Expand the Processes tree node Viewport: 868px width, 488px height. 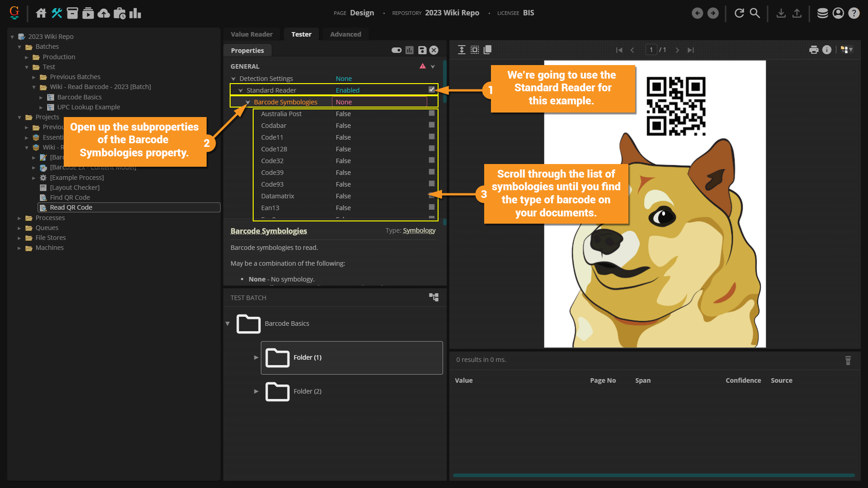[19, 218]
